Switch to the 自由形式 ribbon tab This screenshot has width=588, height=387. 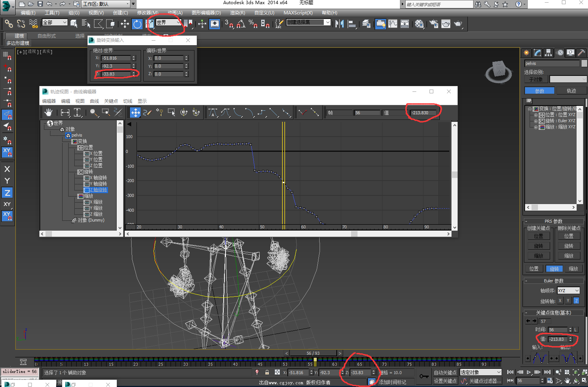(x=47, y=36)
